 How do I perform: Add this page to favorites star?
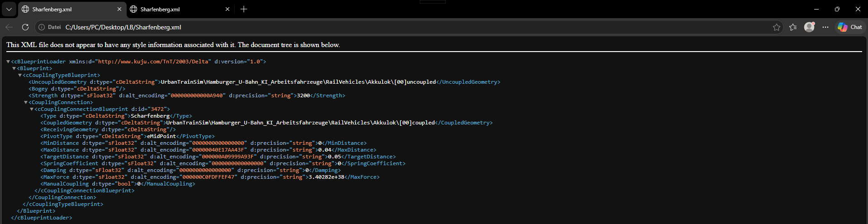click(x=777, y=27)
